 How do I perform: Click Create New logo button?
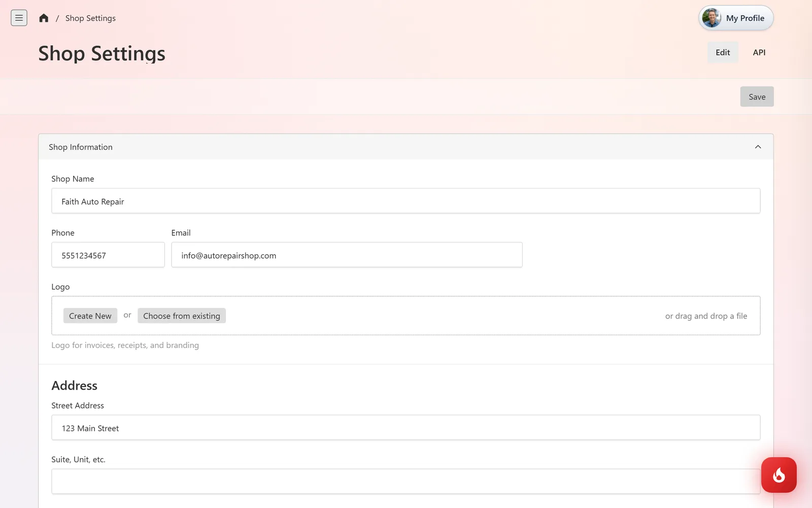90,315
